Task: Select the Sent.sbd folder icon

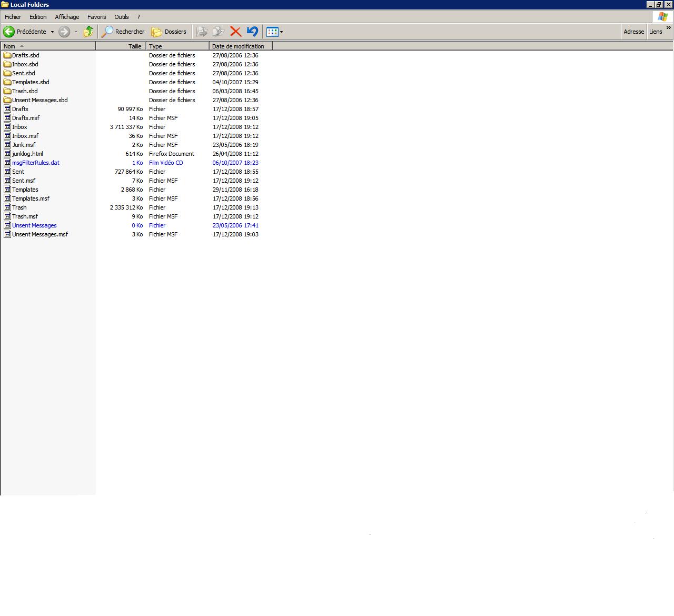Action: tap(7, 73)
